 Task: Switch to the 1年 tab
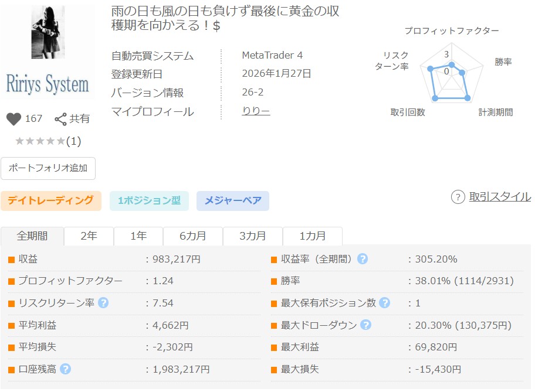[138, 236]
